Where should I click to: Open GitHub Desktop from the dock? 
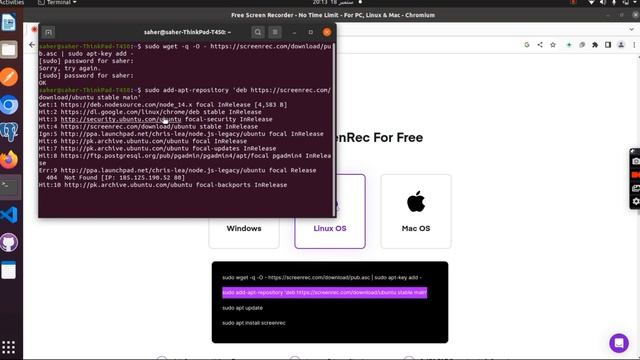9,242
